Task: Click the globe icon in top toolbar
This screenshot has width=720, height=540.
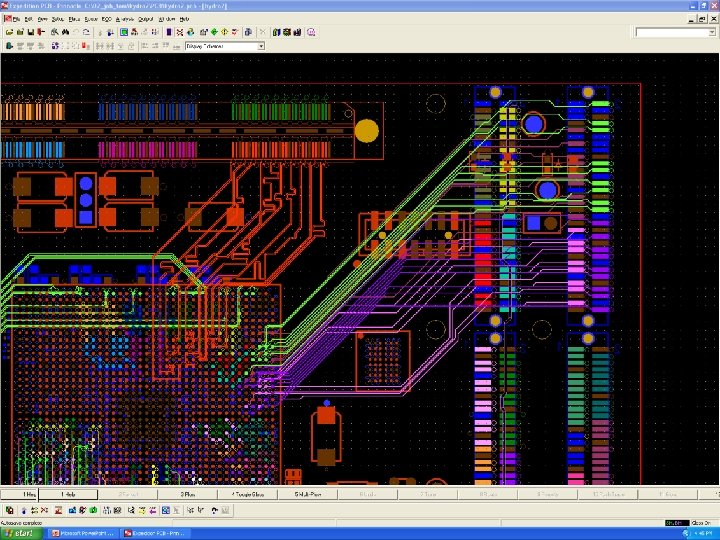Action: (x=191, y=32)
